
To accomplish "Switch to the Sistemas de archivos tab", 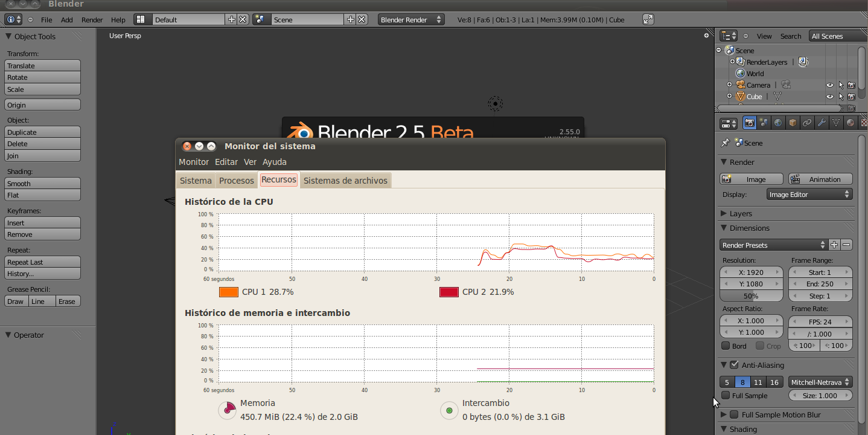I will pos(345,181).
